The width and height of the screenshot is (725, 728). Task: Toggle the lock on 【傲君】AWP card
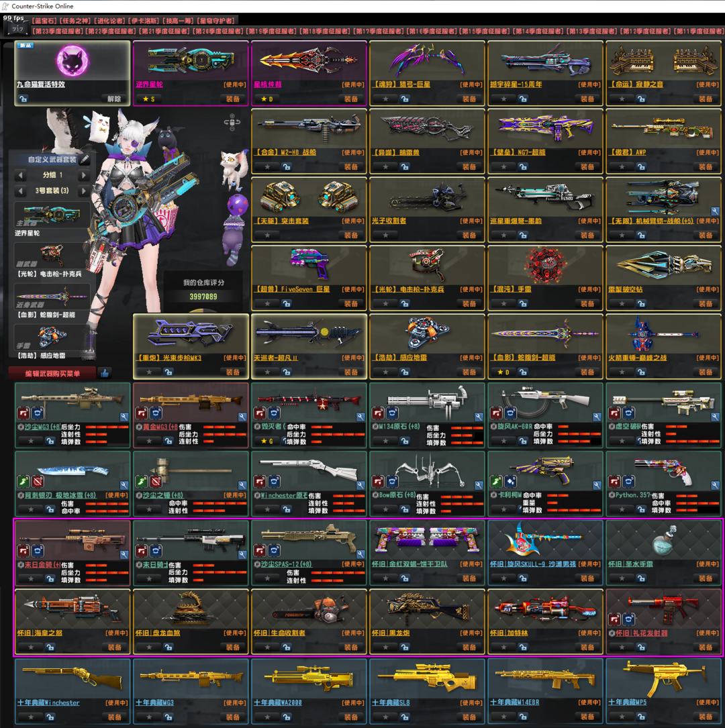point(641,167)
